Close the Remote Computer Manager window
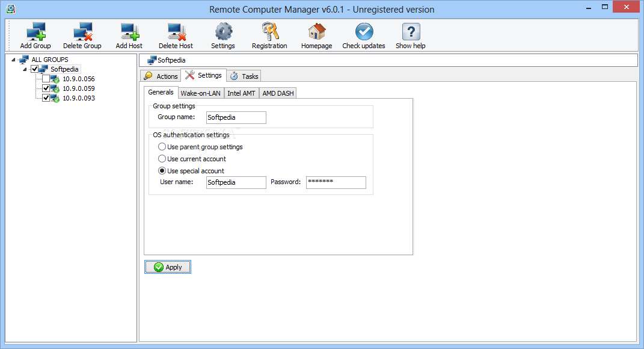644x349 pixels. (627, 7)
